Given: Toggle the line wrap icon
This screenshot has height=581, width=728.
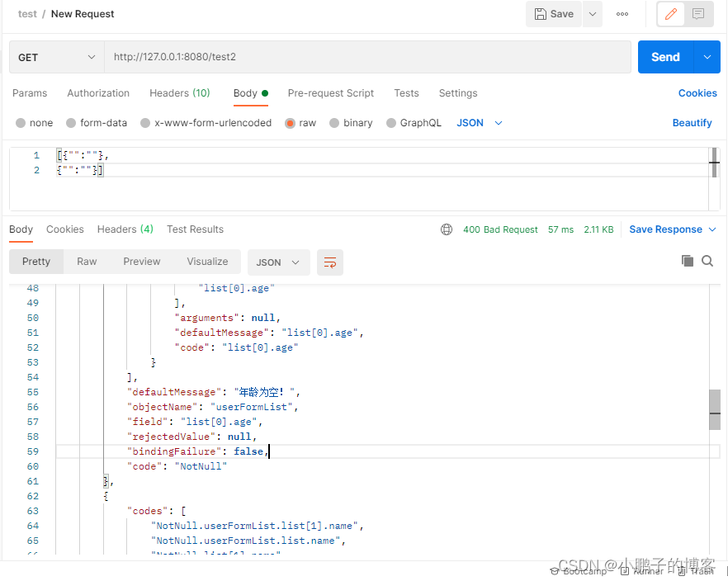Looking at the screenshot, I should 330,262.
